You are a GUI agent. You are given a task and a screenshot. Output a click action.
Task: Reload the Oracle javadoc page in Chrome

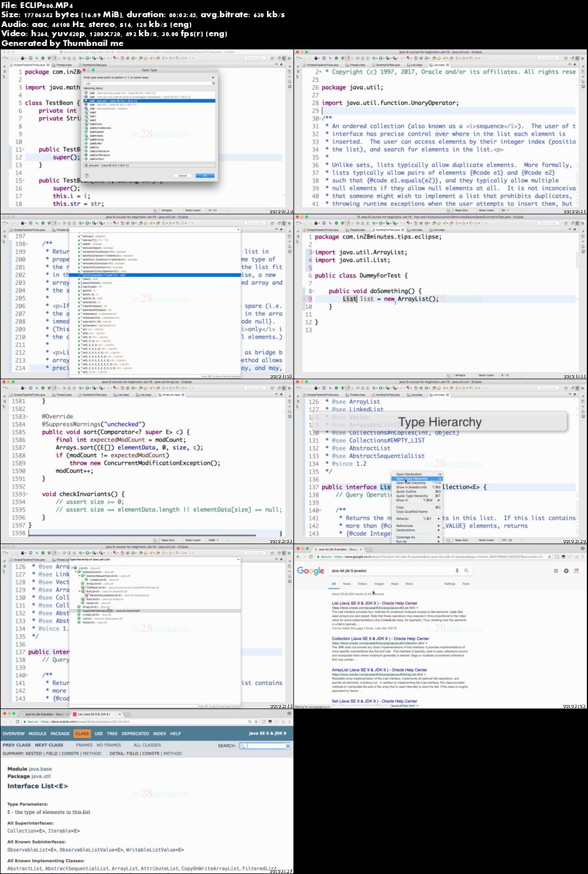click(x=17, y=722)
